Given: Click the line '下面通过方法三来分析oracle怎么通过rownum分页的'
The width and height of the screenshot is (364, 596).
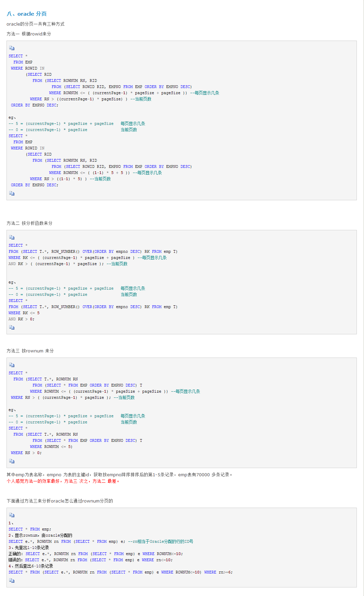Looking at the screenshot, I should (60, 501).
